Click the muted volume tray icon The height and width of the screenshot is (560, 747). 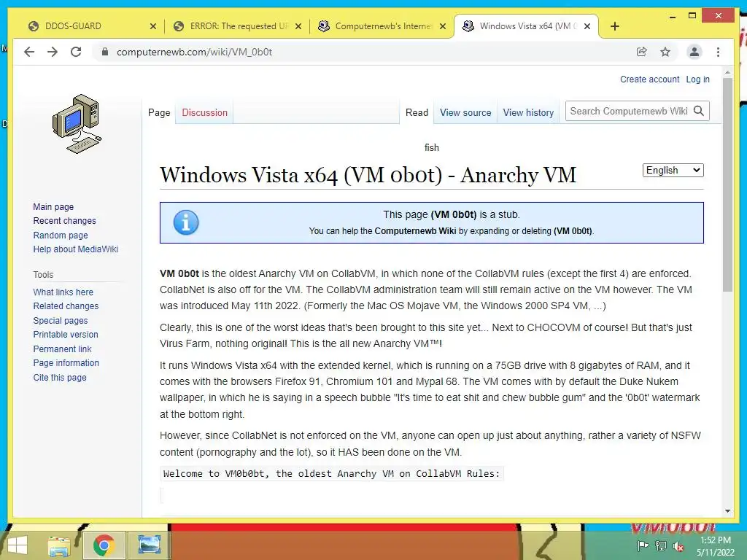(x=678, y=546)
